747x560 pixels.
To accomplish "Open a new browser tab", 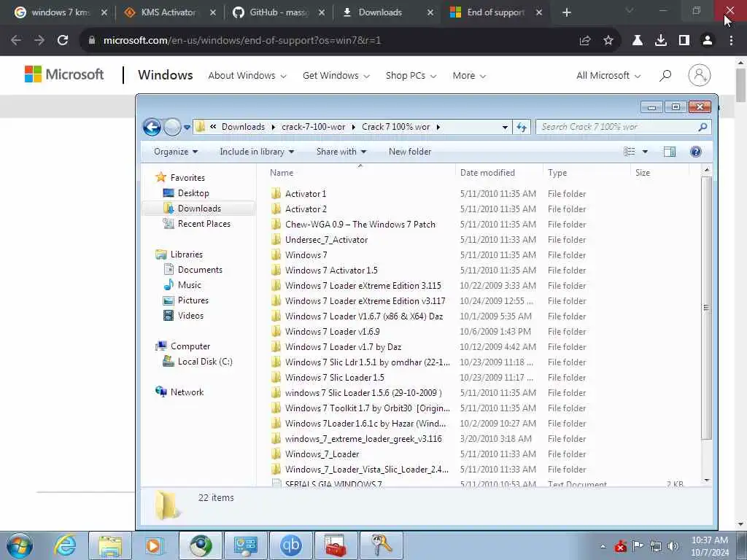I will (566, 12).
